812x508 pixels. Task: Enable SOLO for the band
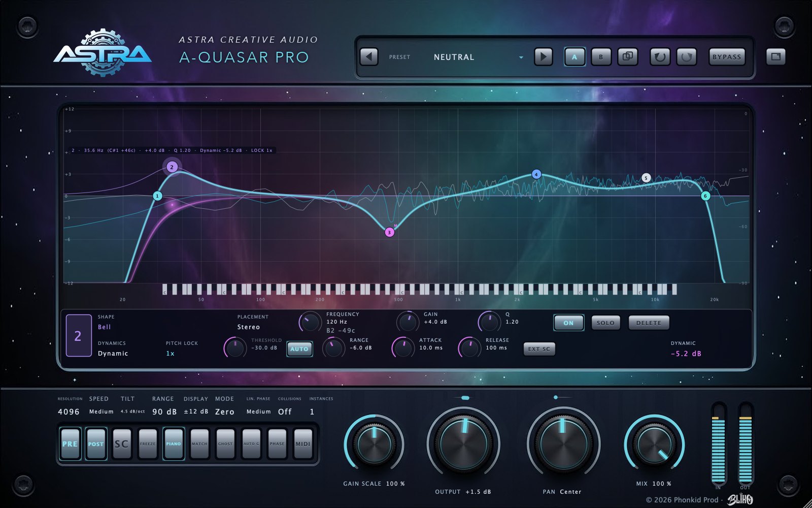[605, 323]
